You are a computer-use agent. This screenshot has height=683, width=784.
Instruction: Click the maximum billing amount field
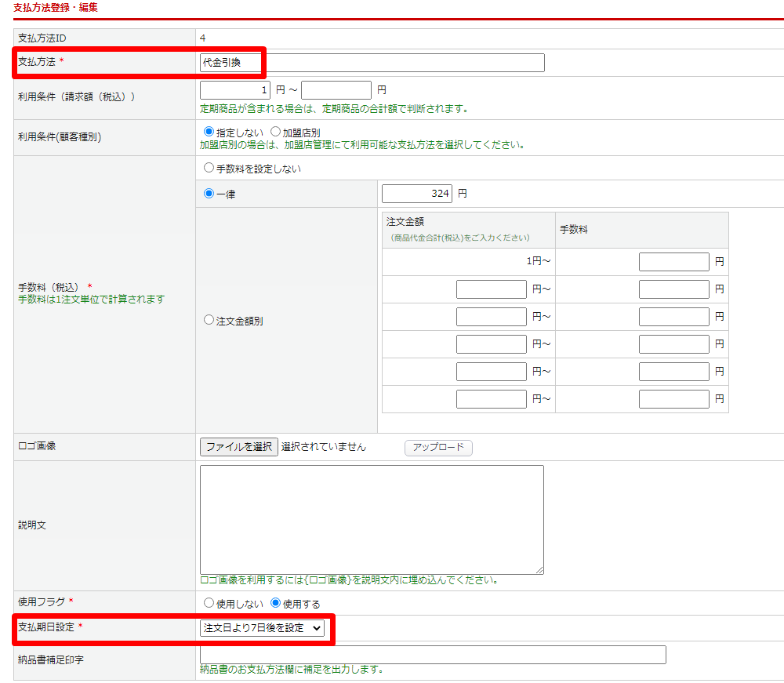[x=336, y=90]
